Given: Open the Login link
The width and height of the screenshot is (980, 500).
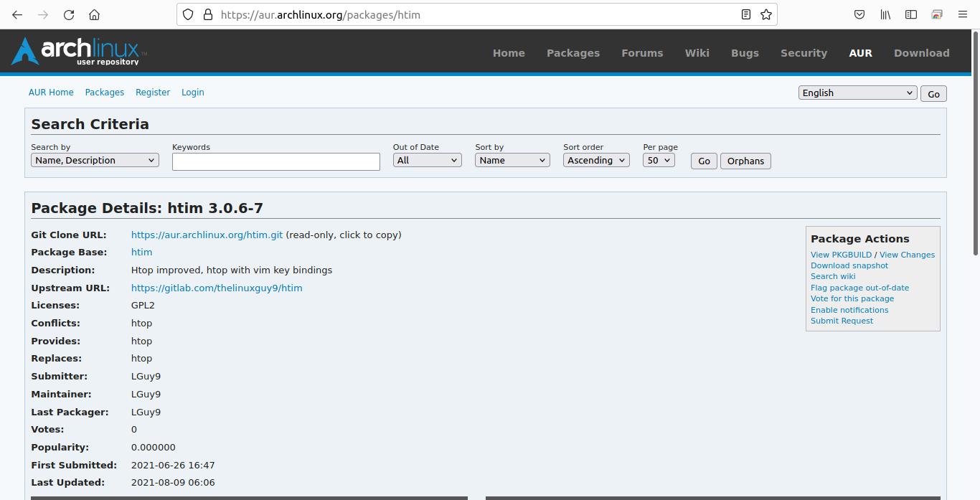Looking at the screenshot, I should click(192, 93).
